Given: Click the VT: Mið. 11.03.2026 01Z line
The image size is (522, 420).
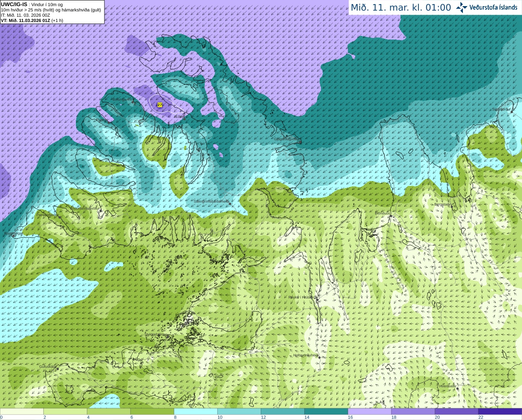Looking at the screenshot, I should click(x=32, y=20).
